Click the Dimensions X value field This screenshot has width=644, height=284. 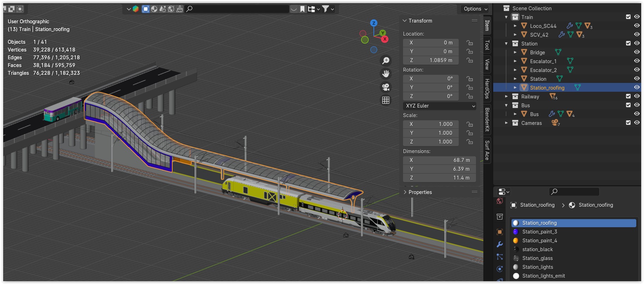click(x=440, y=160)
